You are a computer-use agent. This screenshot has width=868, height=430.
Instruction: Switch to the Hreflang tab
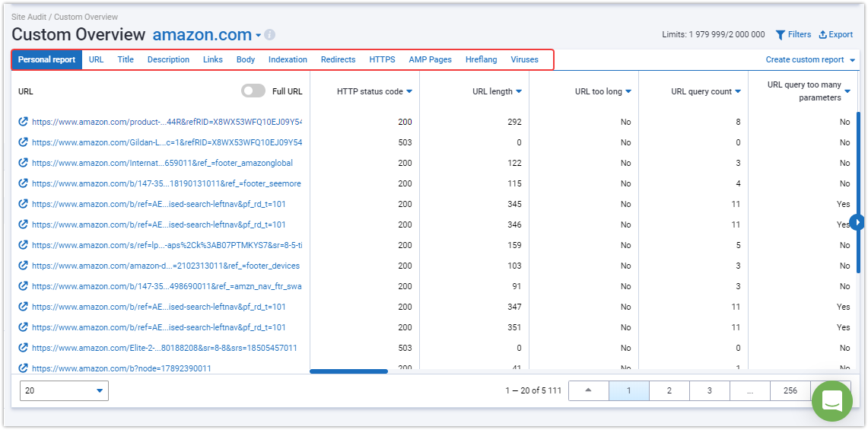(481, 60)
